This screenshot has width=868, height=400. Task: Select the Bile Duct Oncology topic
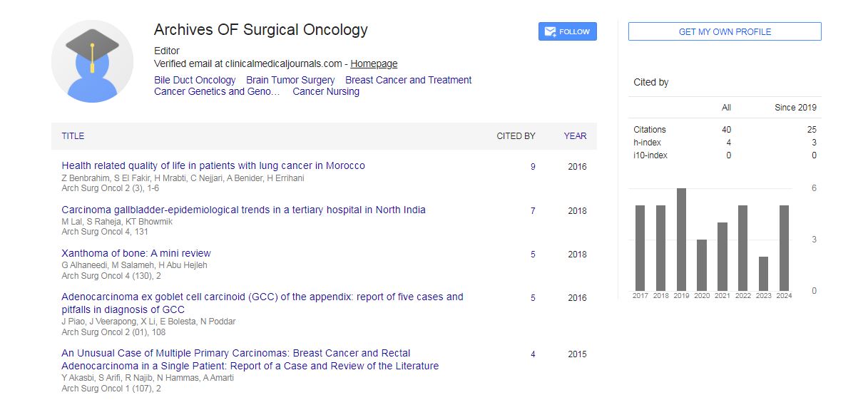pos(195,80)
